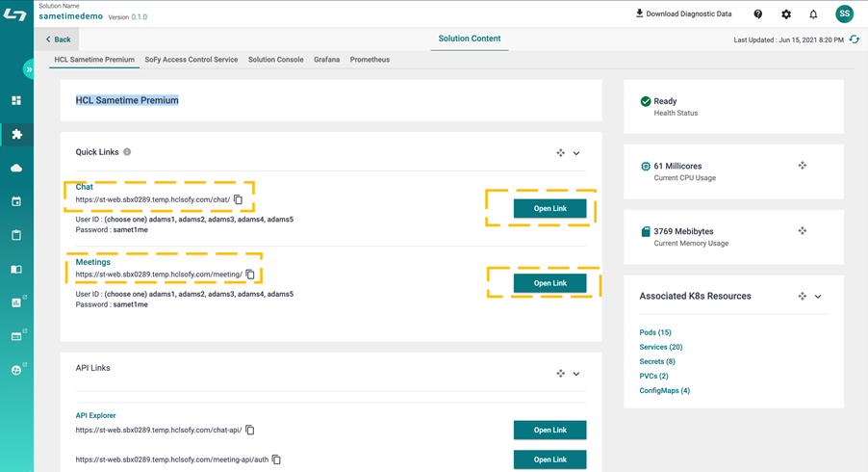Click the Chat URL text
Screen dimensions: 868x472
click(153, 199)
